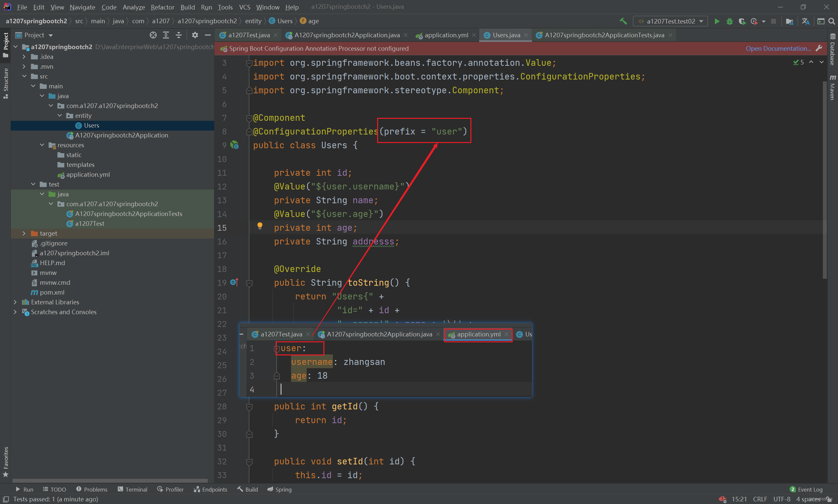Toggle tool window bars icon in status bar
The height and width of the screenshot is (504, 838).
tap(6, 499)
